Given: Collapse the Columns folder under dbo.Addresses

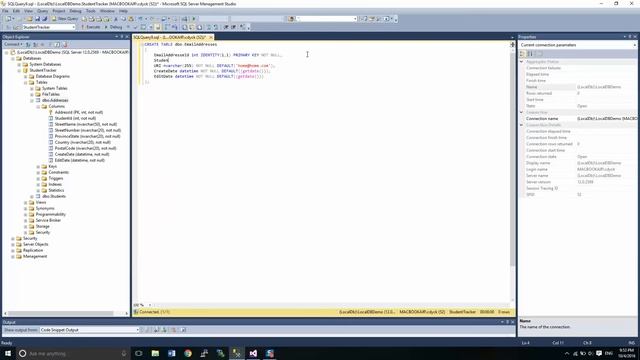Looking at the screenshot, I should (38, 106).
